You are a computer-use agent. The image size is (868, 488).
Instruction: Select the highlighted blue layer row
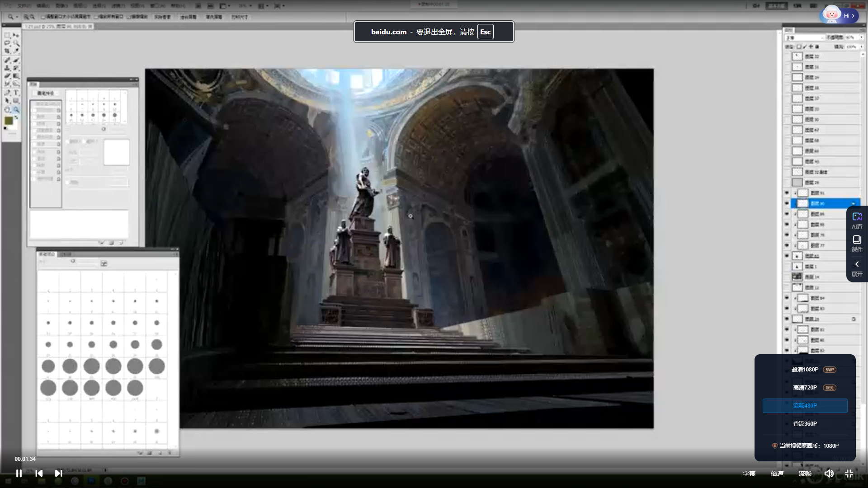coord(826,203)
